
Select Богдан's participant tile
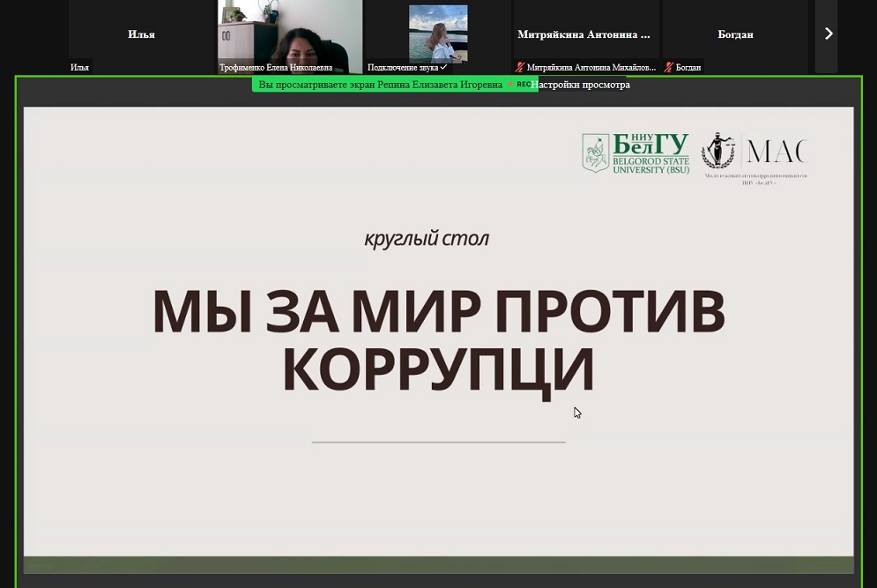point(735,34)
